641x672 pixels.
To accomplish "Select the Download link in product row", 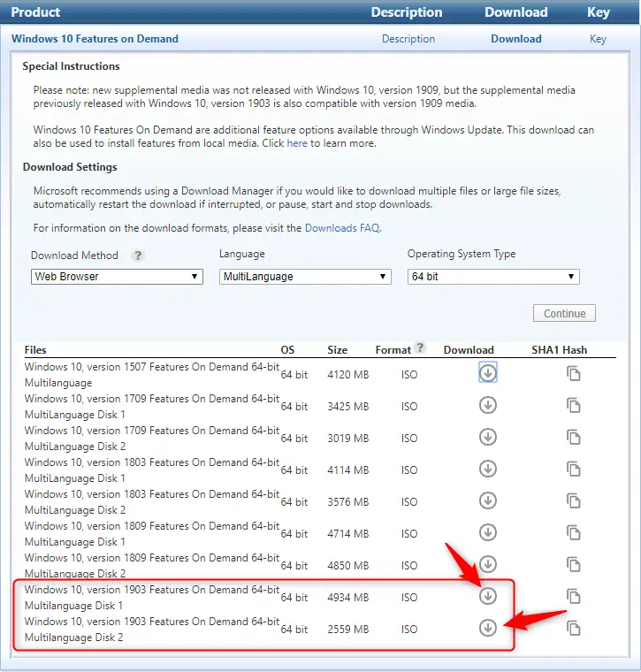I will tap(515, 39).
